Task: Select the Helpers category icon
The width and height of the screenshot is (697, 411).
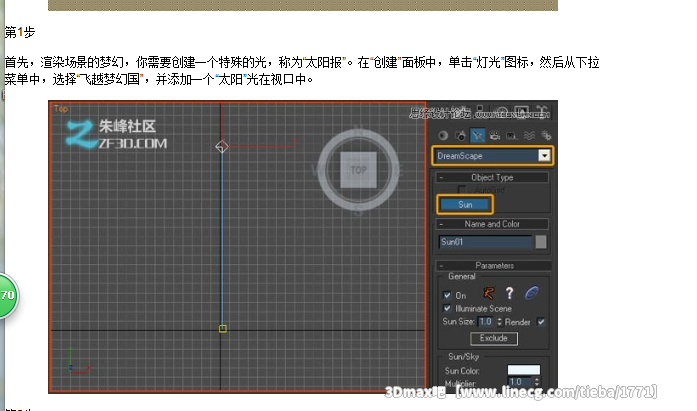Action: (512, 136)
